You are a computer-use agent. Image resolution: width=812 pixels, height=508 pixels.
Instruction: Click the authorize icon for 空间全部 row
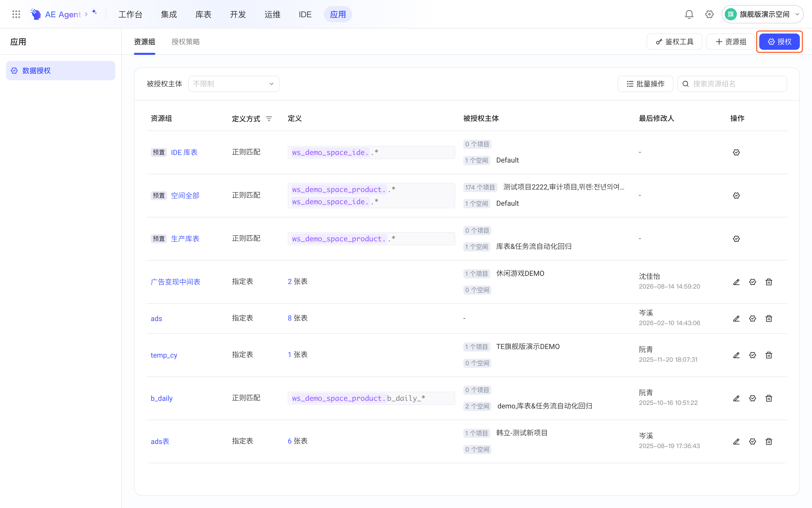pos(736,196)
